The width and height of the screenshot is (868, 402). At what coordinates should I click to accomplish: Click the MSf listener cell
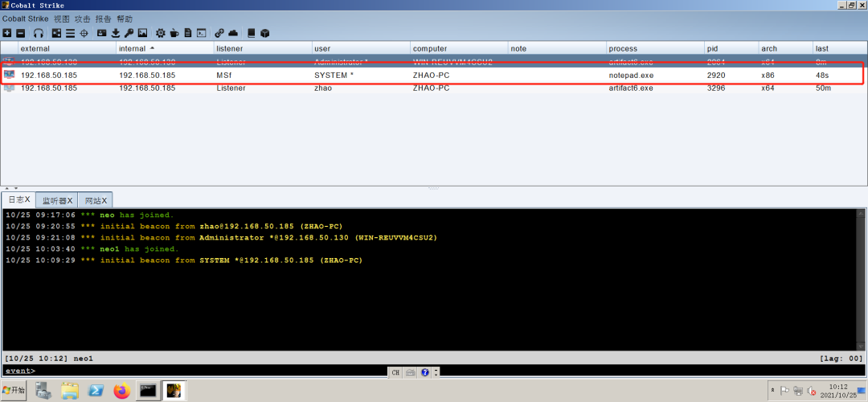[x=262, y=74]
